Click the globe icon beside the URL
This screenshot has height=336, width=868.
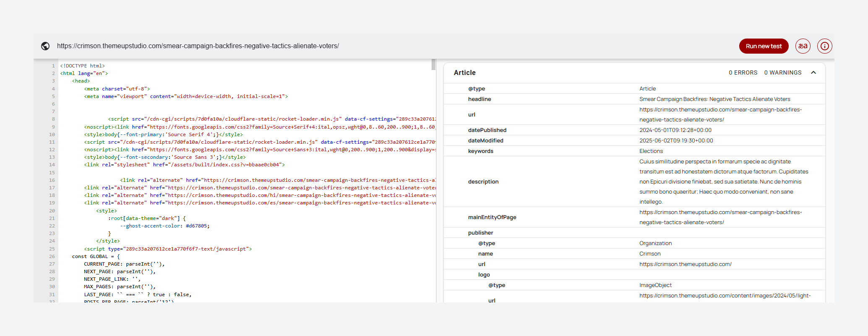pos(45,46)
